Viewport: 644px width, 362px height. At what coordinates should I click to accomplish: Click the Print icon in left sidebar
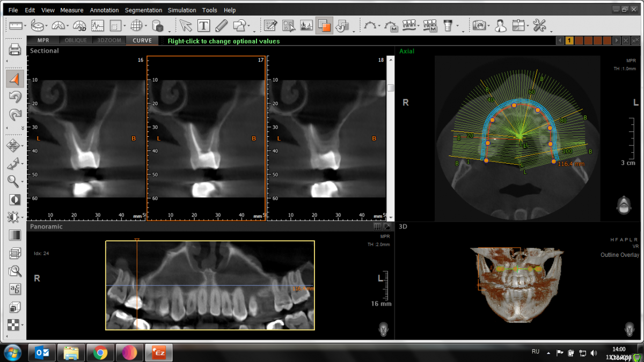(15, 50)
